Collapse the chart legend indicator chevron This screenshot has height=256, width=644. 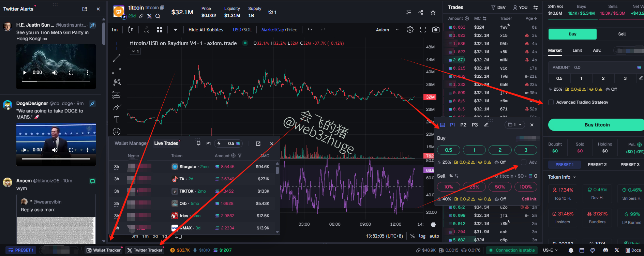[x=135, y=51]
